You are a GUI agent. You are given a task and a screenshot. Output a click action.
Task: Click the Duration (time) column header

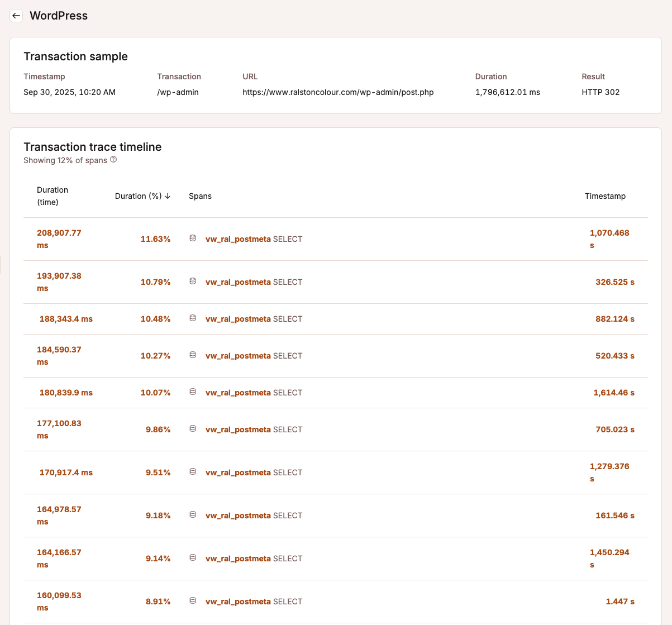pyautogui.click(x=53, y=196)
